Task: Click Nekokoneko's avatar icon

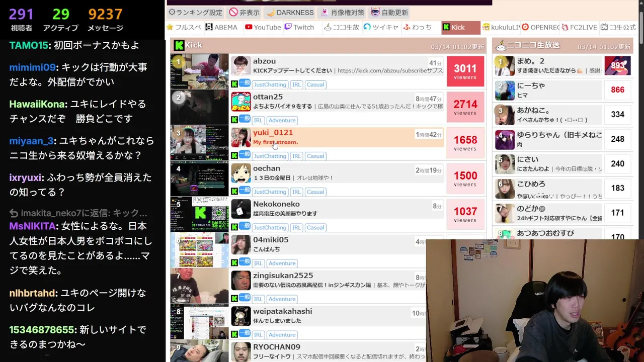Action: (x=240, y=209)
